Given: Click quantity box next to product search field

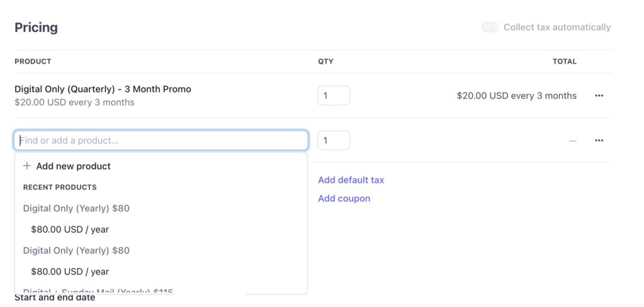Looking at the screenshot, I should click(x=333, y=140).
